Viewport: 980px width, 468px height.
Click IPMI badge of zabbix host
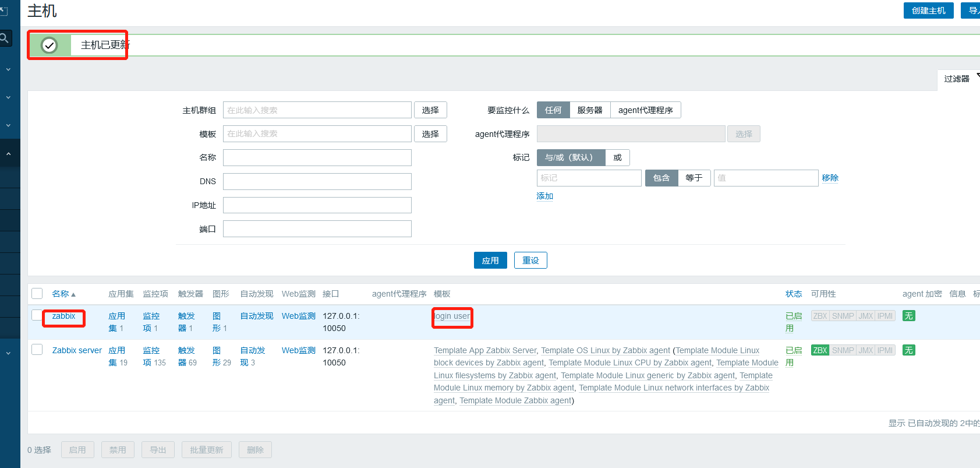885,316
